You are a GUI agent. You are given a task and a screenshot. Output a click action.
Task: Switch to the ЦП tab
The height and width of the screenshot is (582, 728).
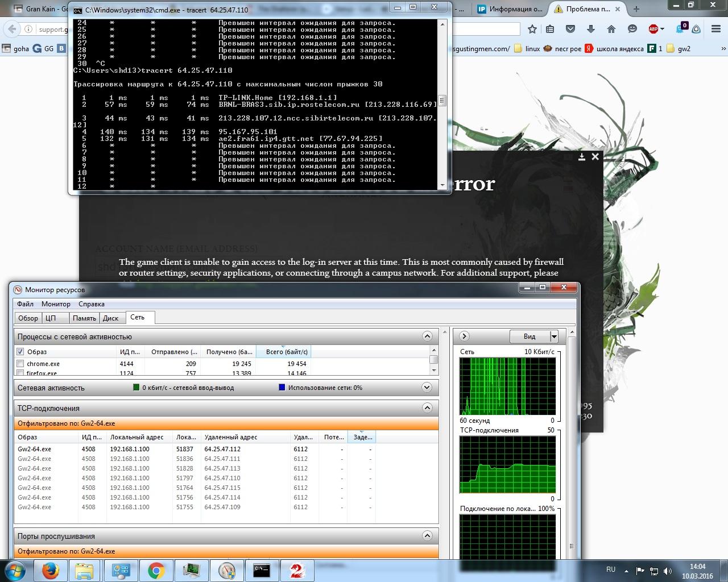pyautogui.click(x=55, y=318)
